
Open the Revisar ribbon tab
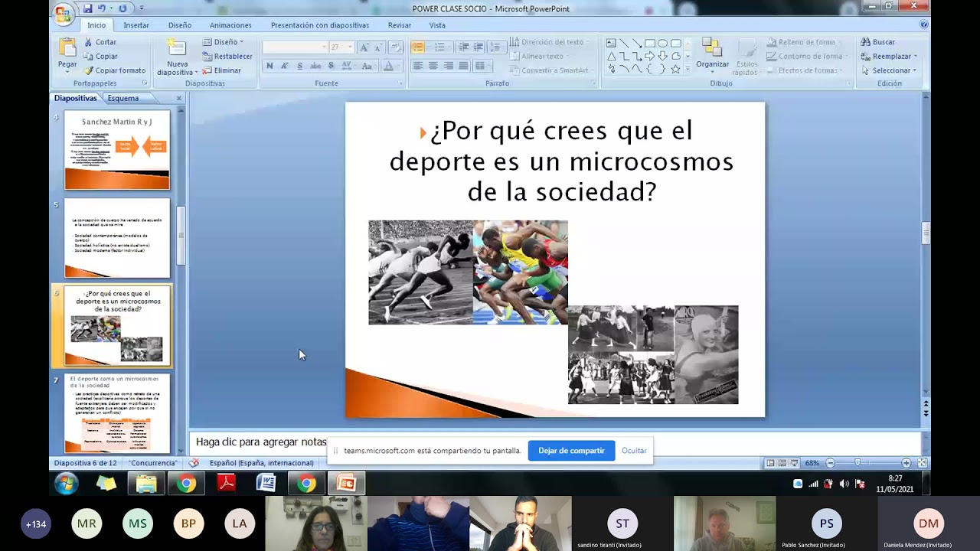pos(399,25)
